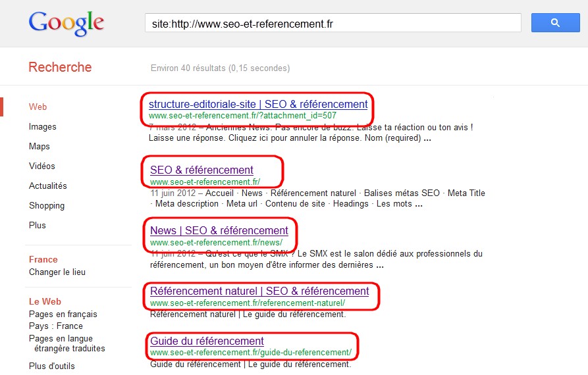Expand Plus d'outils options
The image size is (588, 375).
point(52,366)
